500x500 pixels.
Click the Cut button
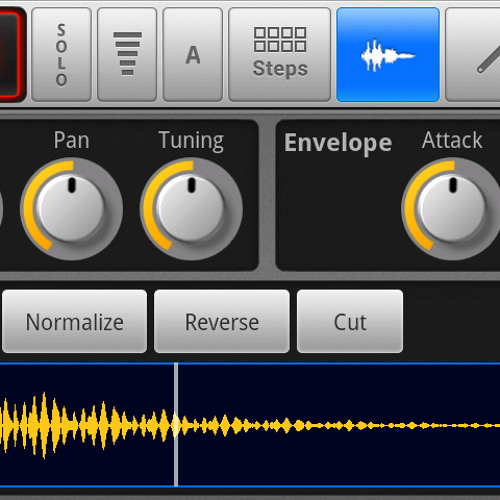(350, 321)
